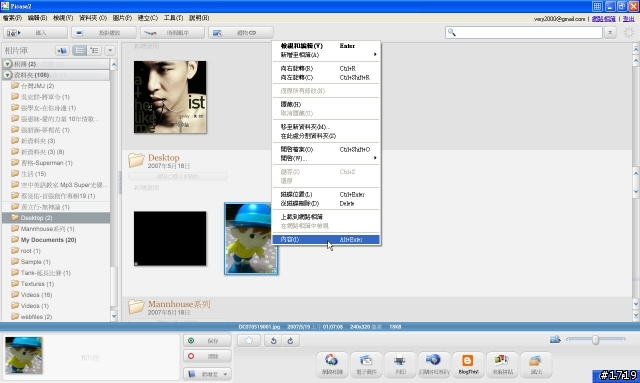Click the BlogThis! icon button
640x383 pixels.
click(x=468, y=364)
